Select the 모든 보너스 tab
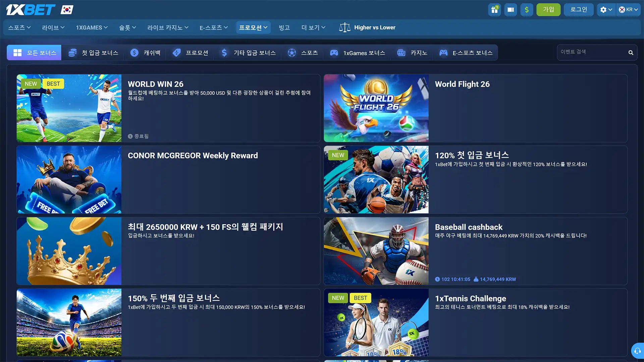The image size is (644, 362). (x=34, y=53)
